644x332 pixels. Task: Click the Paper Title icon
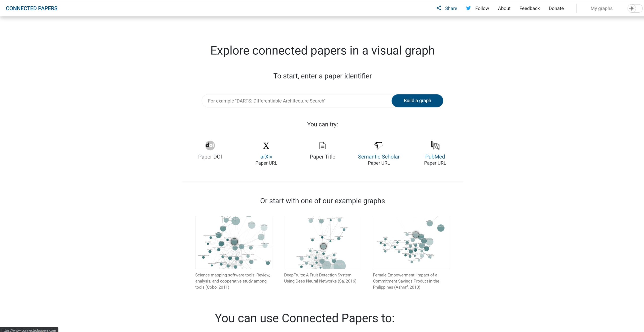coord(323,146)
